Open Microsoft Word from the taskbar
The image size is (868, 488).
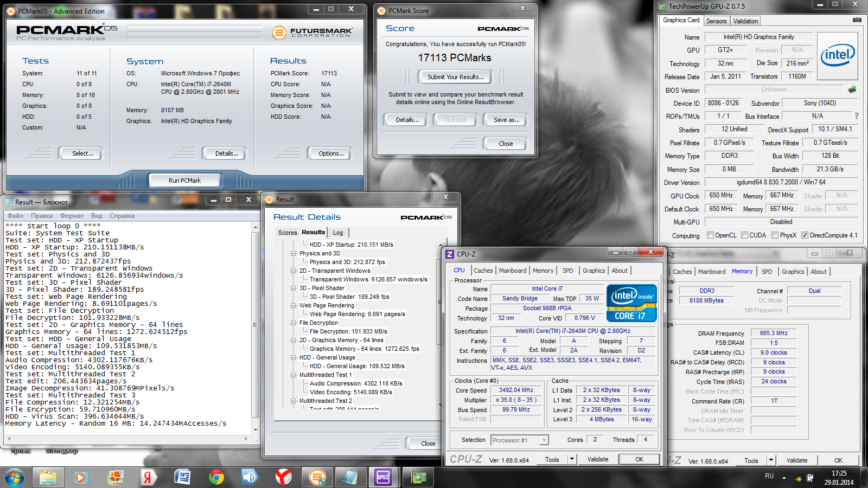(182, 477)
